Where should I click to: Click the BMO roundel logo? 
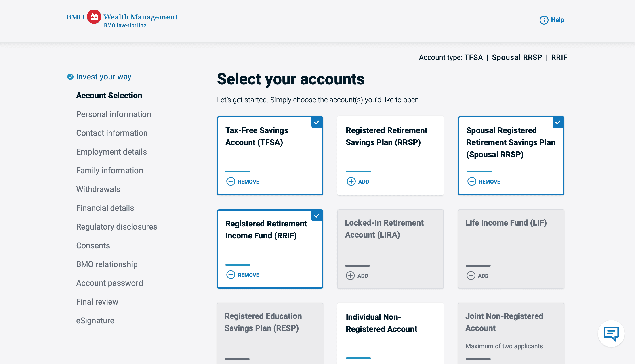94,17
